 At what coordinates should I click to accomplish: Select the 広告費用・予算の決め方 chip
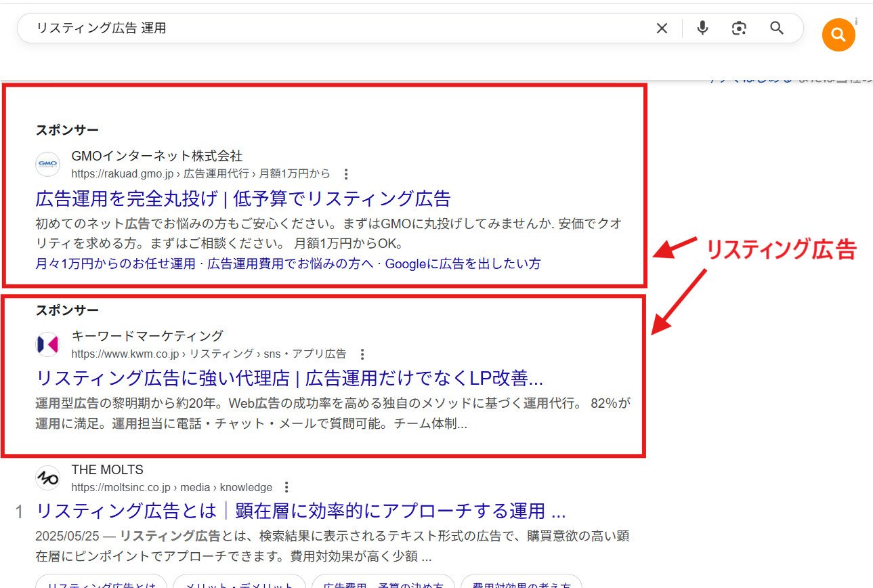[383, 583]
